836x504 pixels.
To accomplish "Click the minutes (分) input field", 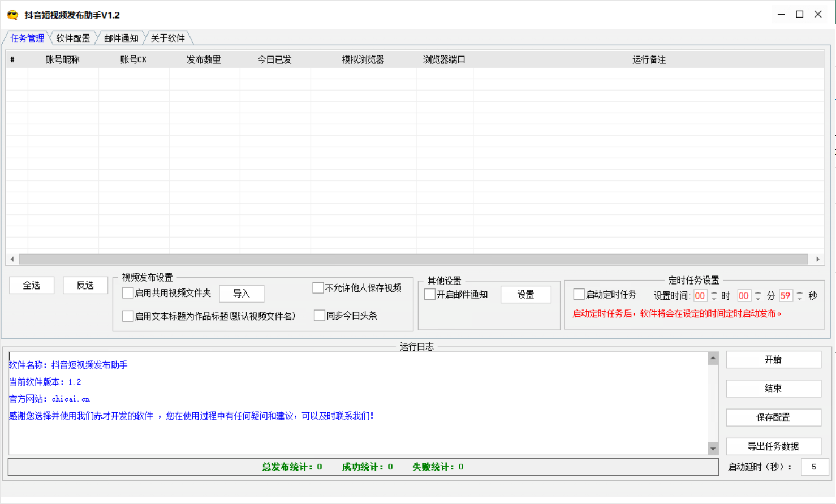I will point(744,296).
